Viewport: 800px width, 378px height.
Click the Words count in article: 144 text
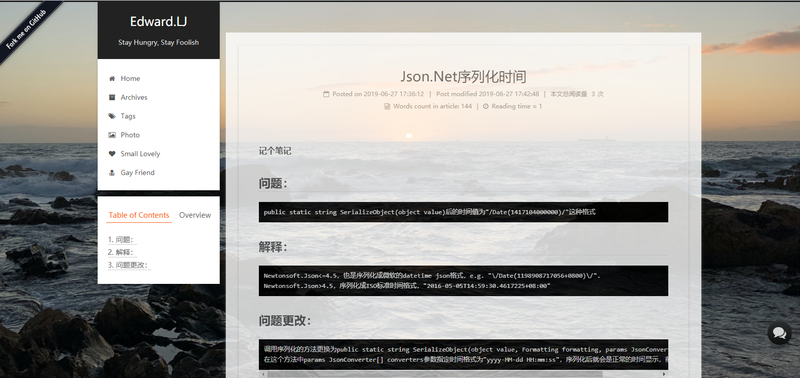click(433, 107)
